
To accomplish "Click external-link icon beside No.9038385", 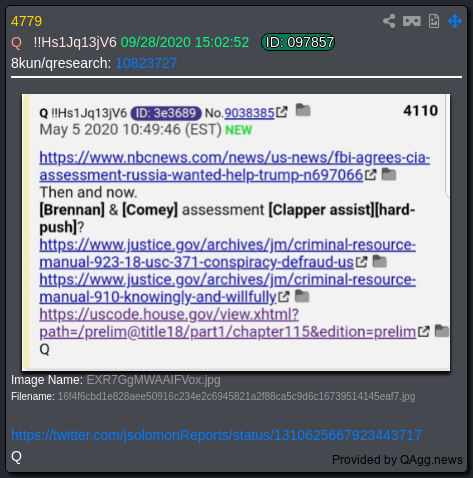I will pos(282,112).
